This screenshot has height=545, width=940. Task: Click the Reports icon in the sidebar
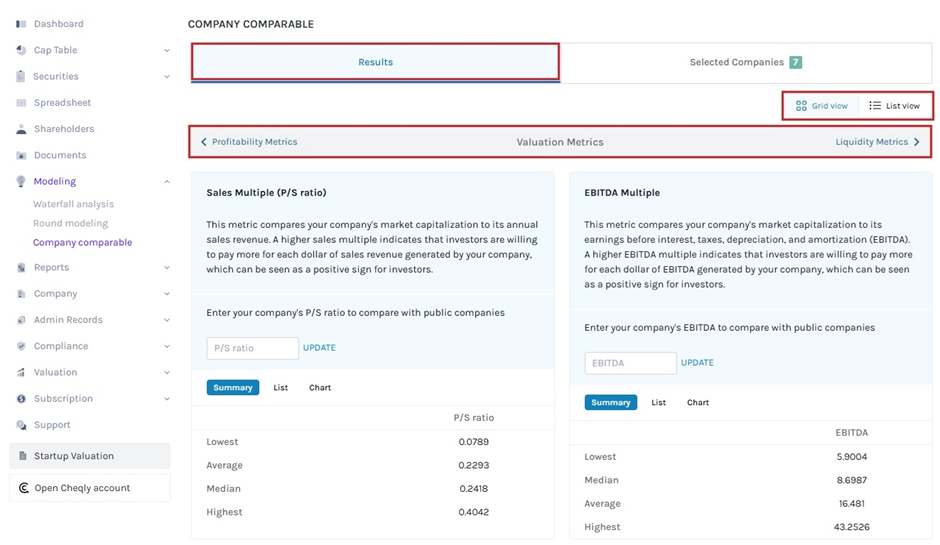21,267
